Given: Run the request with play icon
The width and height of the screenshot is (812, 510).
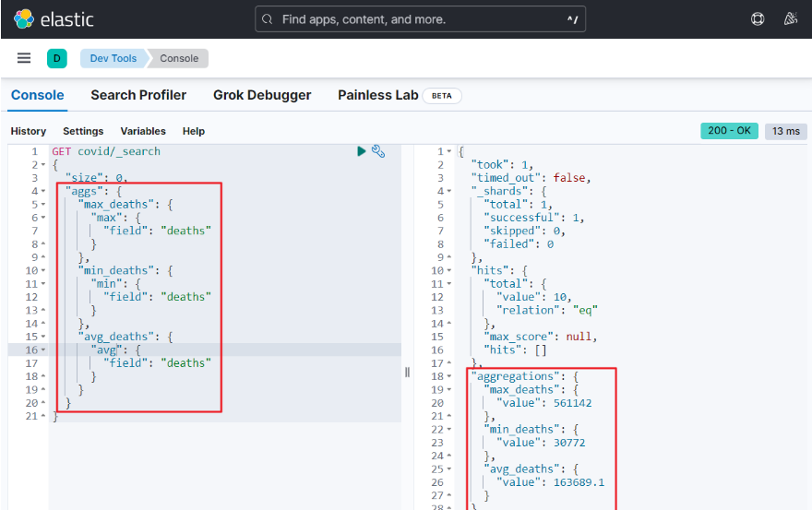Looking at the screenshot, I should click(x=362, y=151).
